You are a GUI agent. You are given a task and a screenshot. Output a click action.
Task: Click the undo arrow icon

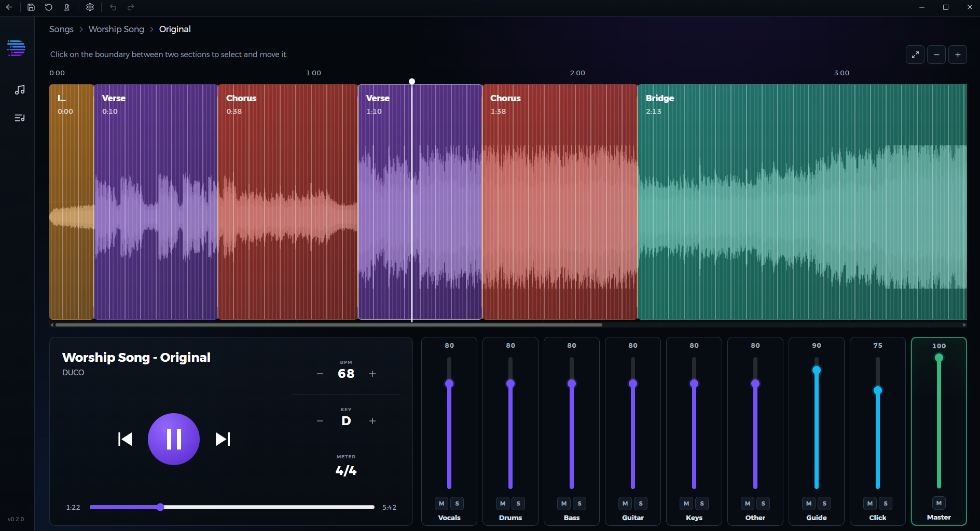pyautogui.click(x=113, y=7)
